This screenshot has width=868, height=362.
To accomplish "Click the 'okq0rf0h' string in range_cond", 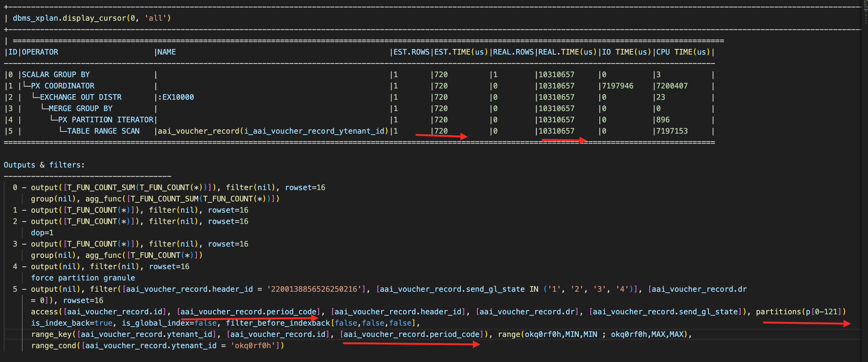I will 253,346.
